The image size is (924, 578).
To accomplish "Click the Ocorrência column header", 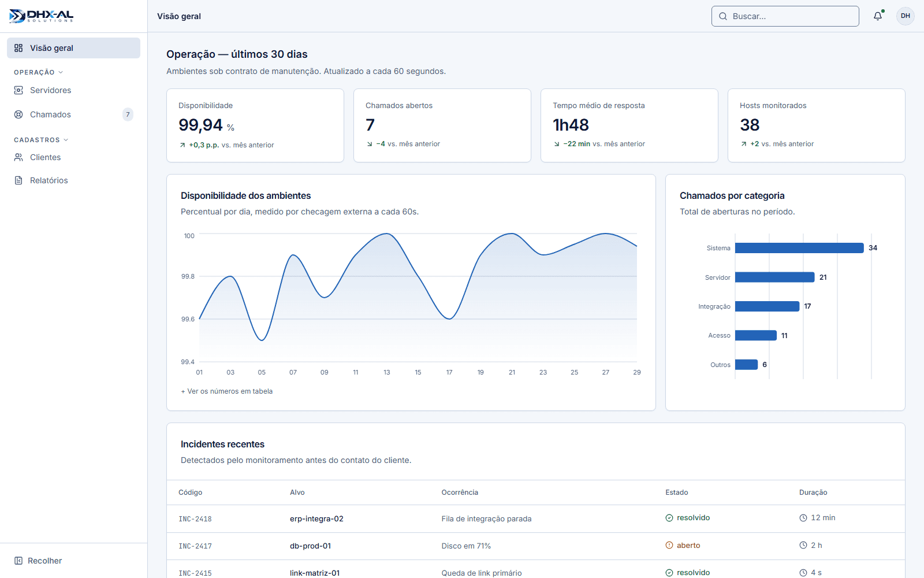I will click(460, 492).
